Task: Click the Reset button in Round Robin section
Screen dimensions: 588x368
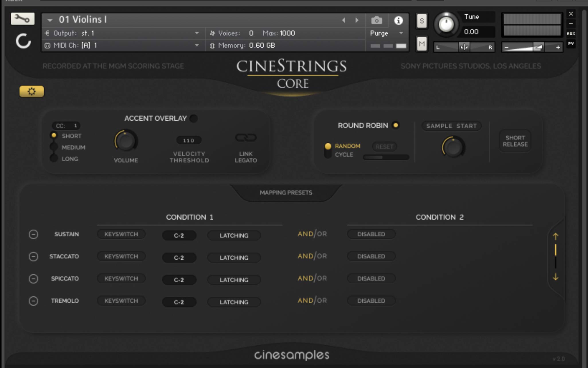Action: click(385, 146)
